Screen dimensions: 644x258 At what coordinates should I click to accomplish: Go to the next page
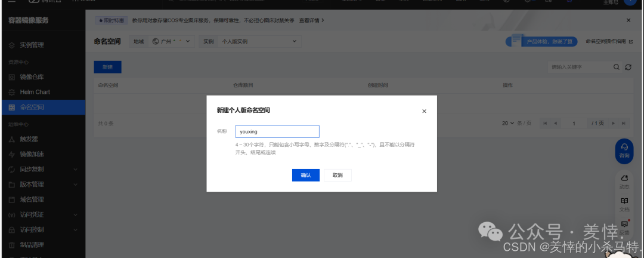(614, 123)
